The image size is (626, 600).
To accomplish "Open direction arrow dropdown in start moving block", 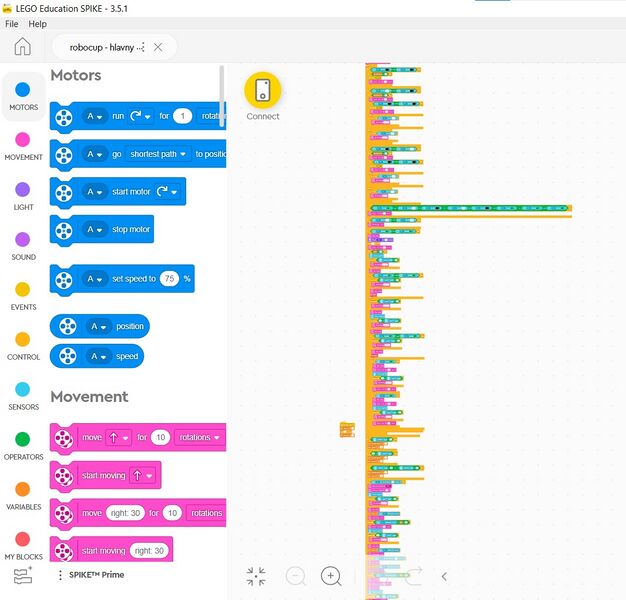I will pos(142,475).
